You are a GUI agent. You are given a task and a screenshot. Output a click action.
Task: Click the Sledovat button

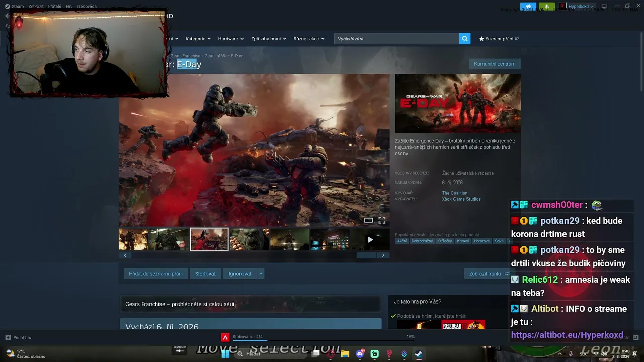[205, 274]
